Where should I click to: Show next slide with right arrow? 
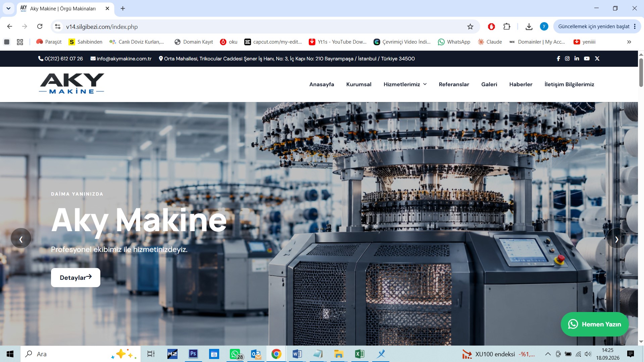[616, 239]
